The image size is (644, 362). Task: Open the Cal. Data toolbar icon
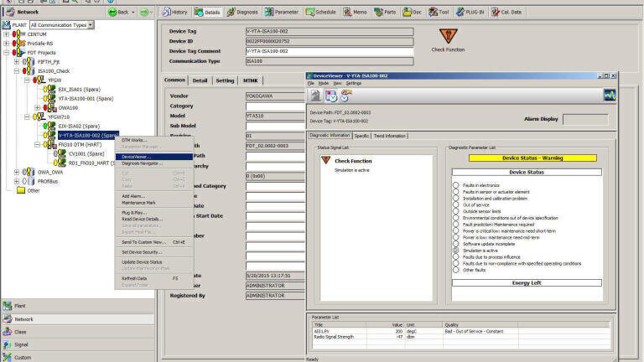click(x=496, y=12)
